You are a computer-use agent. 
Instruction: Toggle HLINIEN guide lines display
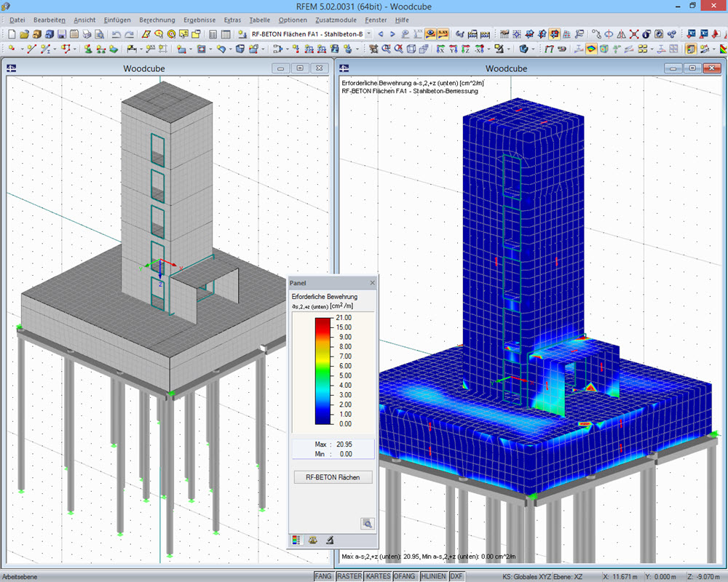(432, 576)
